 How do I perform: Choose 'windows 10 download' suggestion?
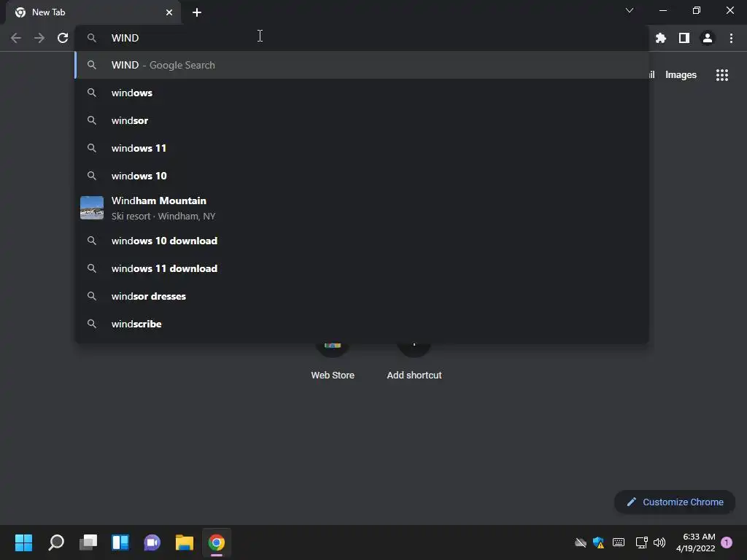(x=362, y=241)
